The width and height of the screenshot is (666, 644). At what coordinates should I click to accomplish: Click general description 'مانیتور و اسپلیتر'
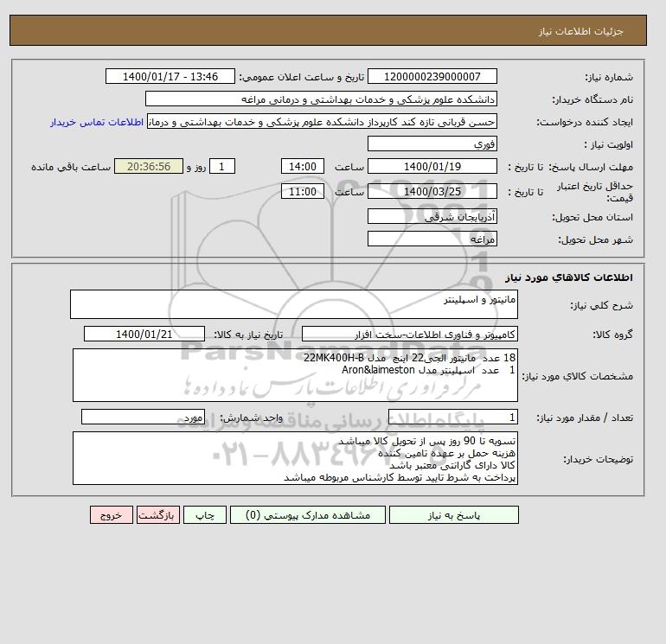coord(294,304)
